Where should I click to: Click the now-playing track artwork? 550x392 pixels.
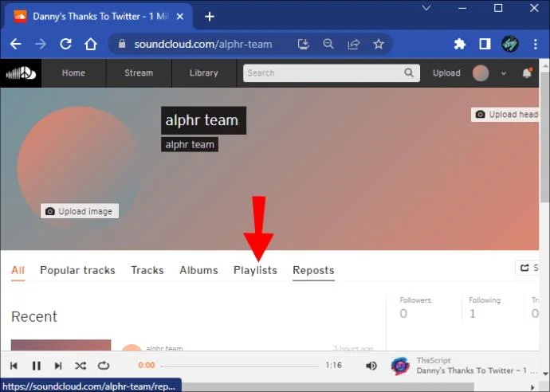400,366
